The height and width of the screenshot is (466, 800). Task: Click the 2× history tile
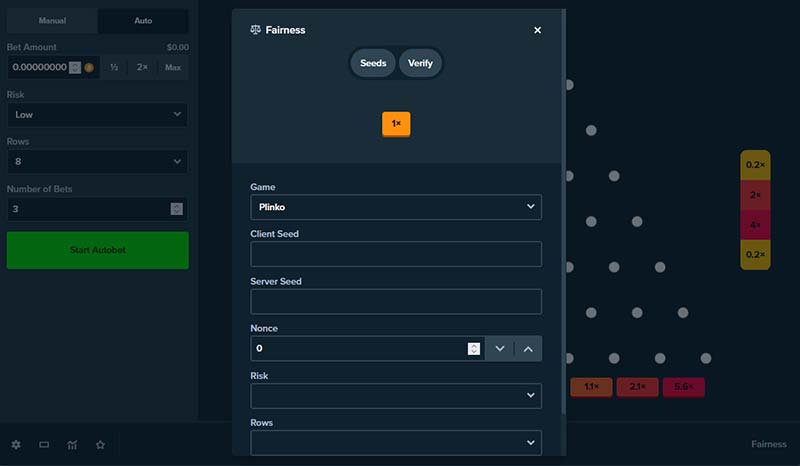[x=755, y=195]
